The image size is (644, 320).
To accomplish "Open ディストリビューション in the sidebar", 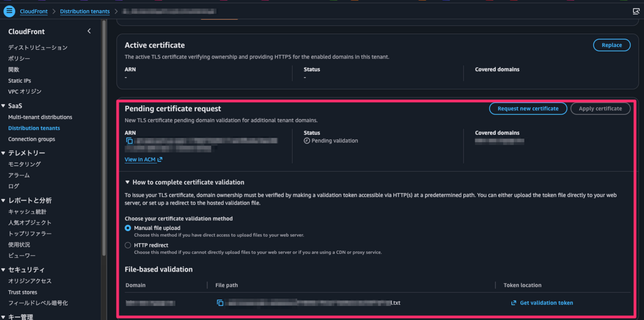I will [x=38, y=48].
